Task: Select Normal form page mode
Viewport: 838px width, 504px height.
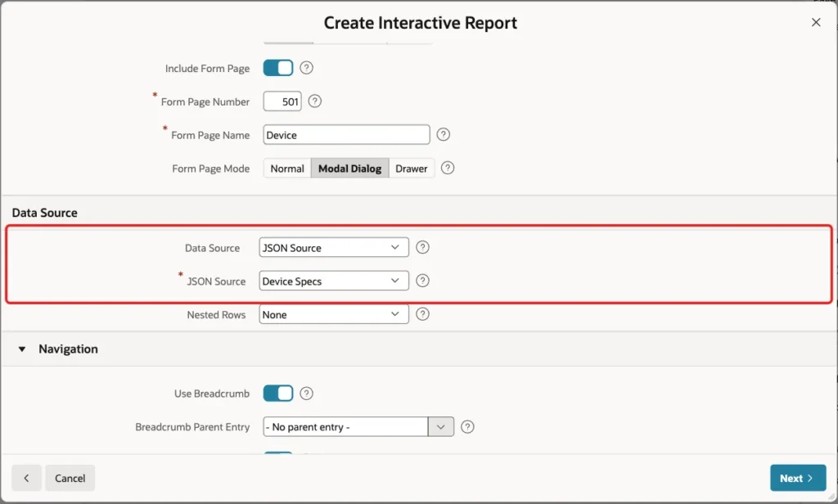Action: [x=287, y=169]
